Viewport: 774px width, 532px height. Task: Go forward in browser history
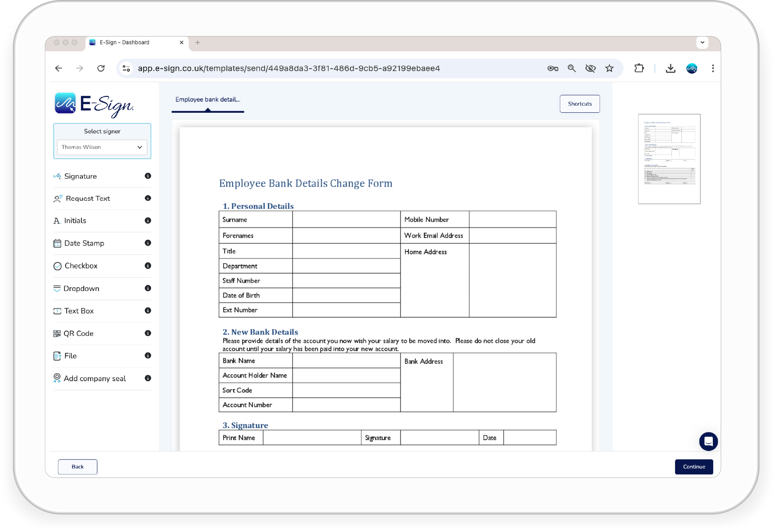(x=79, y=68)
